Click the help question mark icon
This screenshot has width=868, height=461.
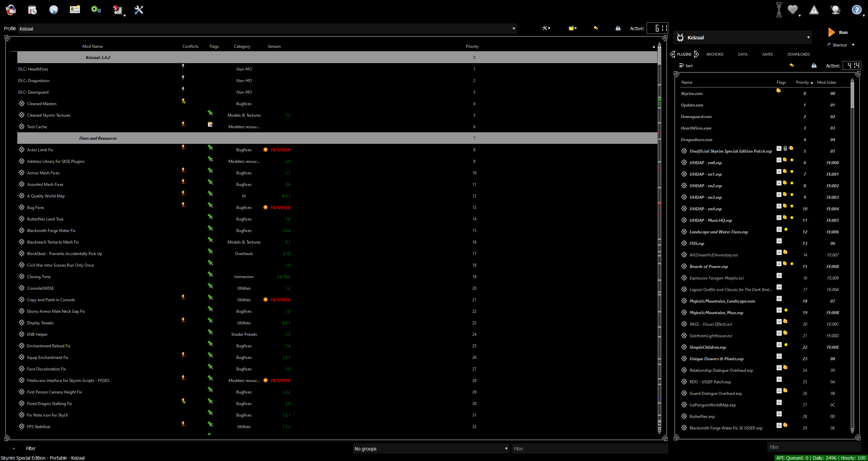pos(856,10)
